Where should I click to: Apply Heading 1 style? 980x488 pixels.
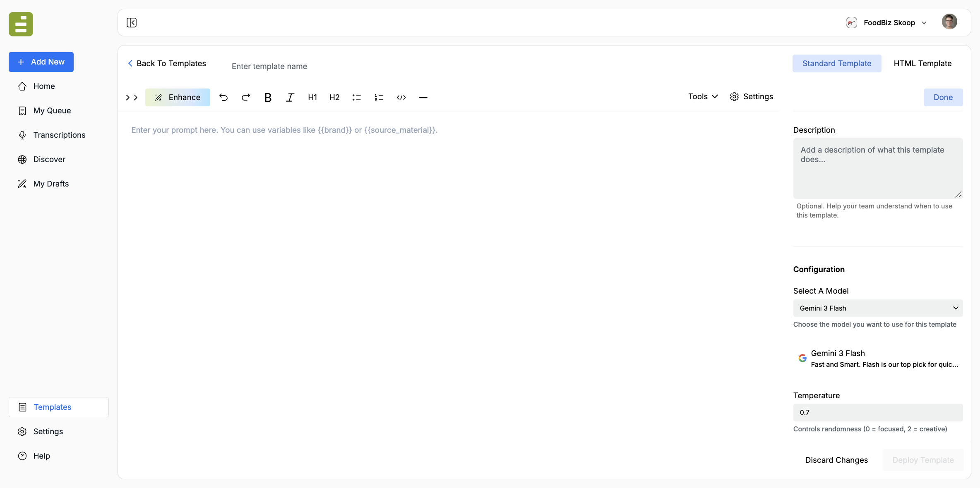click(312, 97)
